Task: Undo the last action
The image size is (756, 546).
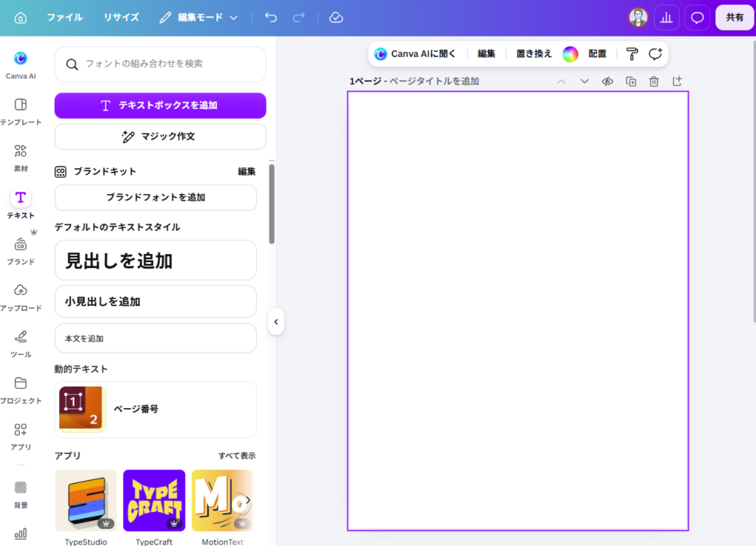Action: click(x=271, y=18)
